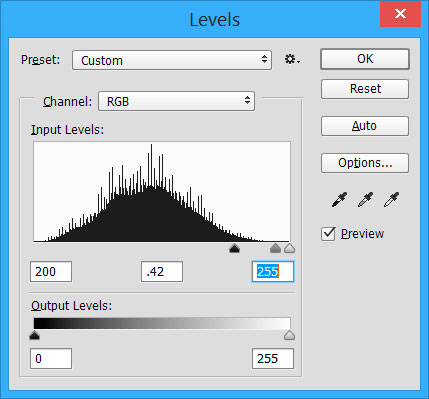
Task: Focus the midtone gamma field showing .42
Action: (x=162, y=272)
